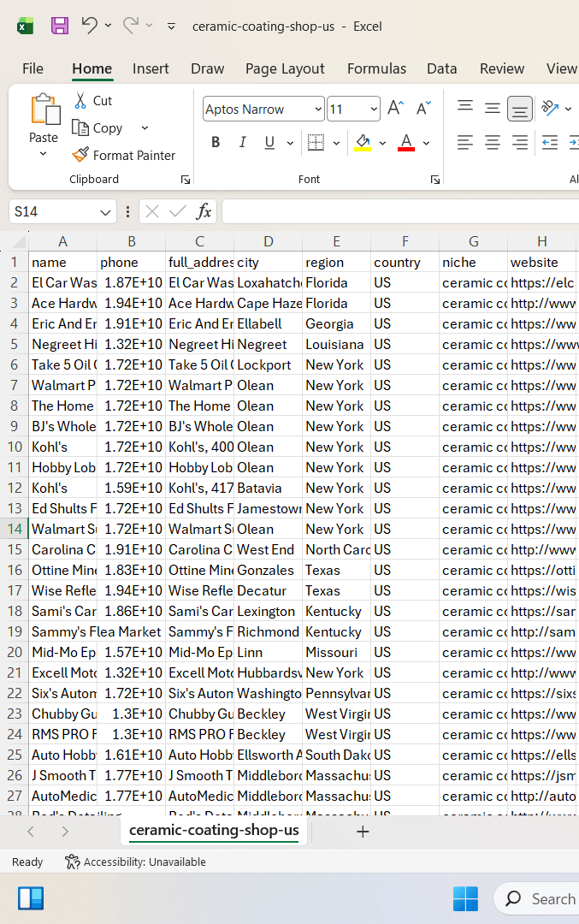Image resolution: width=579 pixels, height=924 pixels.
Task: Click the Insert Function fx button
Action: (204, 211)
